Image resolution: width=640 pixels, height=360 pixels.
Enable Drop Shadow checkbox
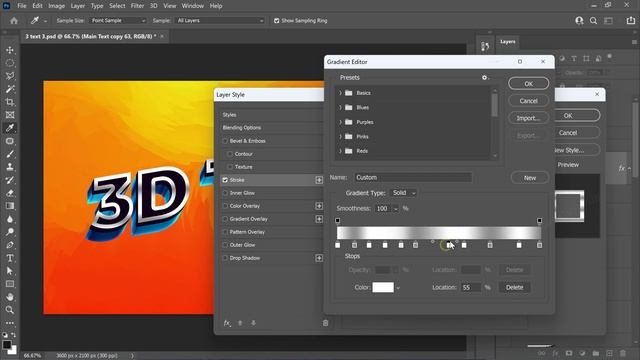(225, 258)
